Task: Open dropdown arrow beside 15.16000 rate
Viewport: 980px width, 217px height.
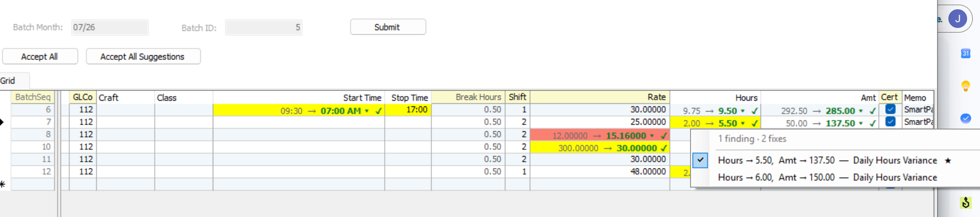Action: (x=652, y=136)
